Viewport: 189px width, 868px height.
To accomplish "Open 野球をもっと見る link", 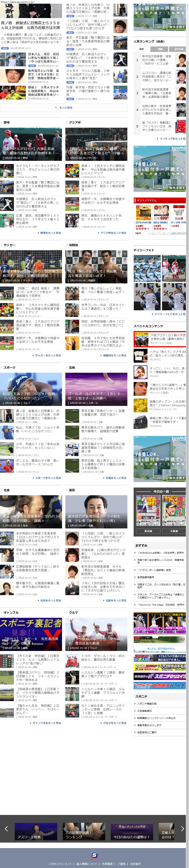I will tap(50, 233).
